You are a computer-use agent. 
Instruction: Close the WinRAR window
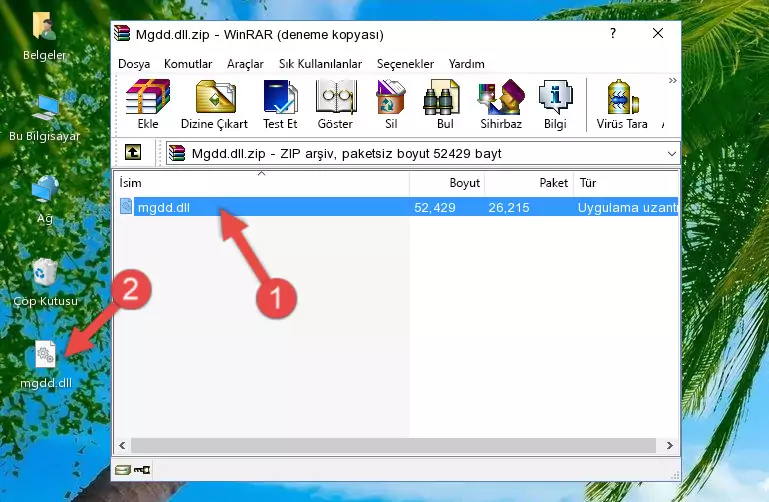click(658, 33)
